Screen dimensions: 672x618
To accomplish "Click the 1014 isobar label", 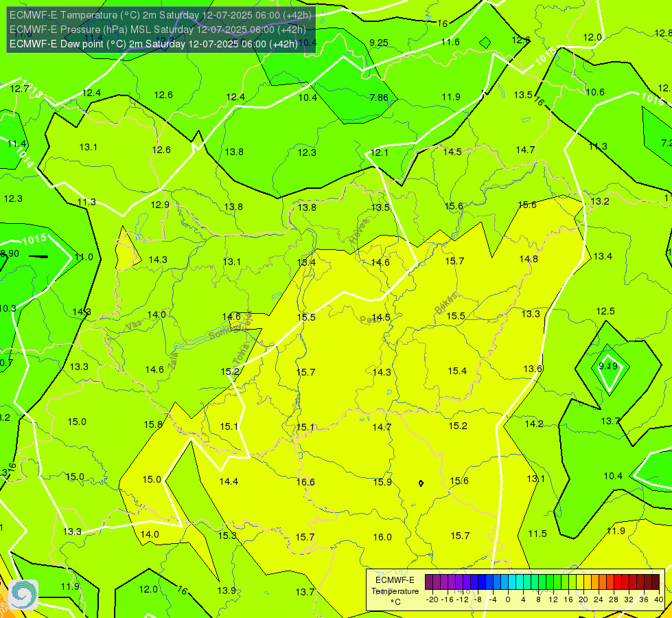I will point(25,157).
